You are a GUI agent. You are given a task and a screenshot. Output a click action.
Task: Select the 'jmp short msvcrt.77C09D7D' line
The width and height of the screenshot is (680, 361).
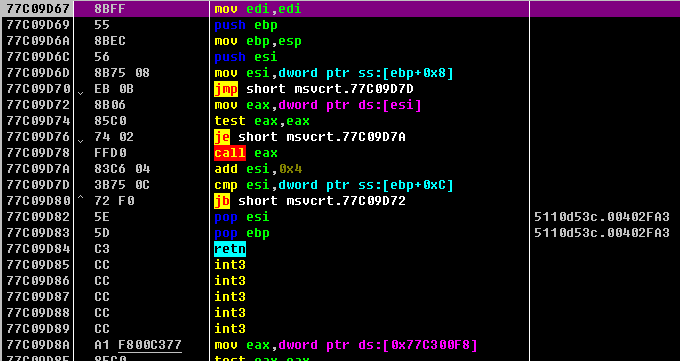[314, 89]
